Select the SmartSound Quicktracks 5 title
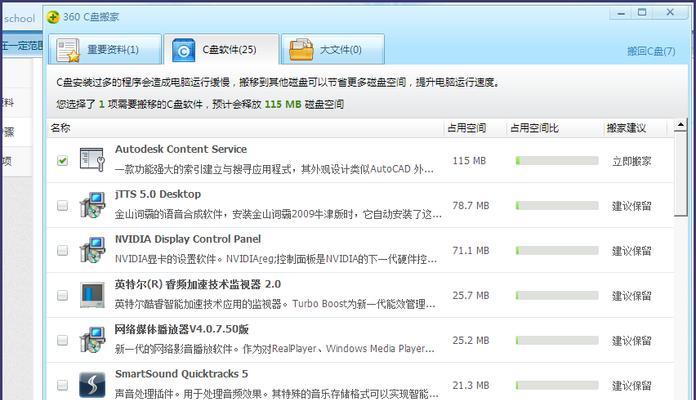696x400 pixels. (x=181, y=374)
